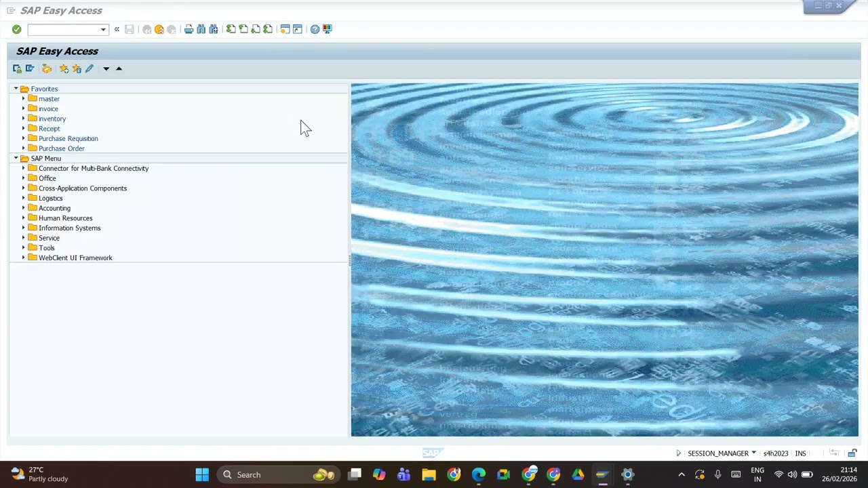Select the Information Systems tree item

point(70,228)
